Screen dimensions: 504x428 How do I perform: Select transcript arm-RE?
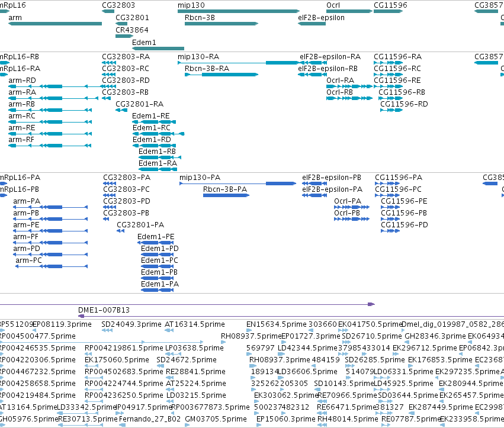tap(50, 134)
